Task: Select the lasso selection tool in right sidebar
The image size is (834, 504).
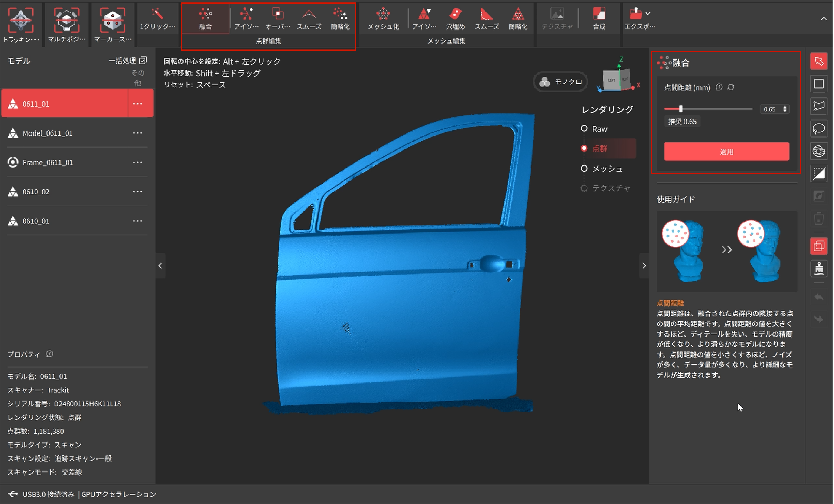Action: click(x=818, y=129)
